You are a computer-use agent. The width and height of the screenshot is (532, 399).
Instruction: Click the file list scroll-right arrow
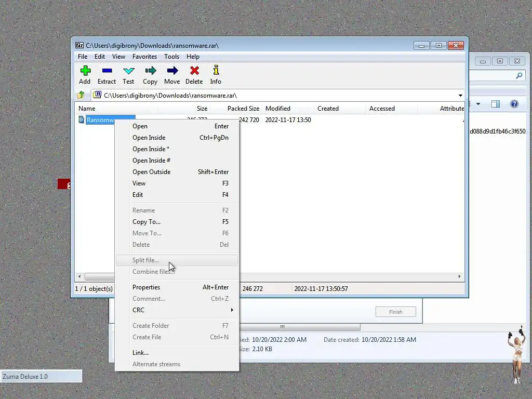[459, 276]
